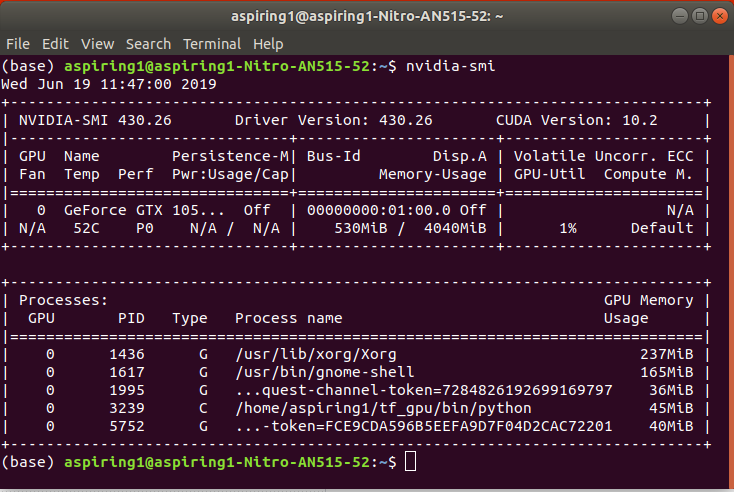Click the Pwr:Usage/Cap header
This screenshot has width=734, height=492.
pos(230,175)
